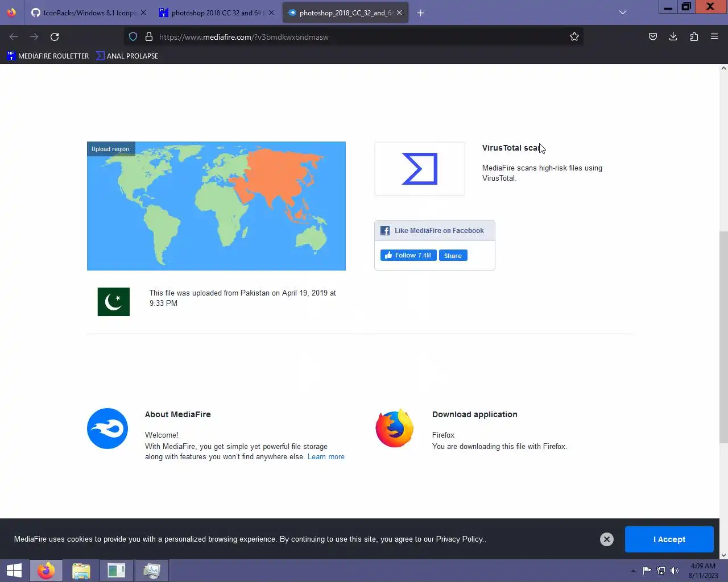Click the Action Center flag tray icon

coord(647,571)
